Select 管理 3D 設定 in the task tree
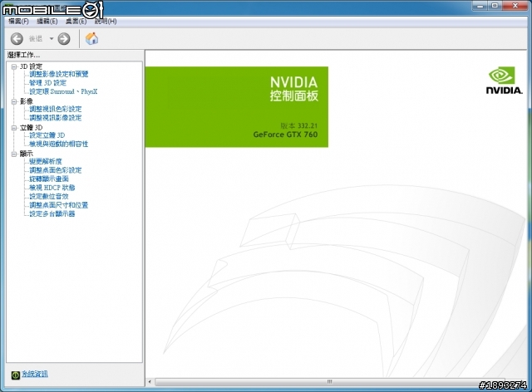Image resolution: width=532 pixels, height=392 pixels. tap(48, 83)
